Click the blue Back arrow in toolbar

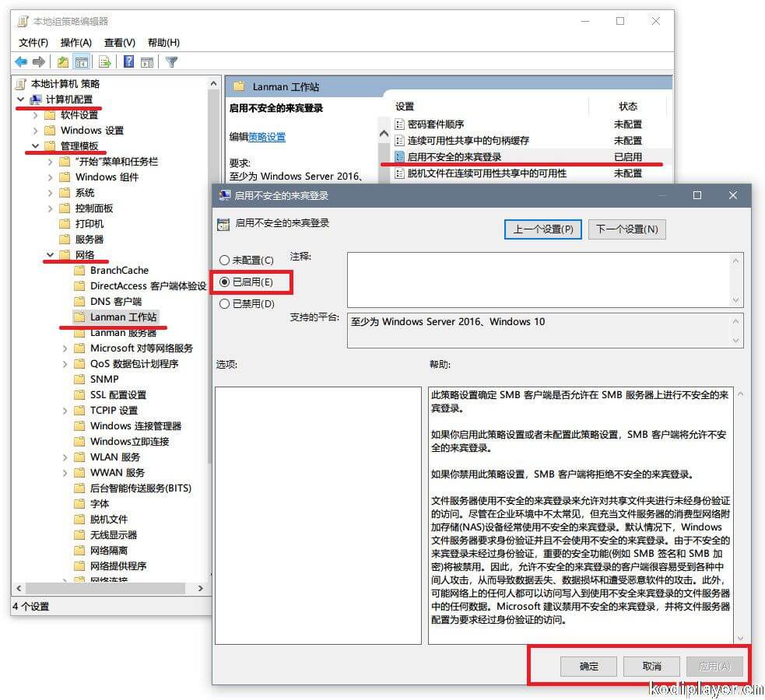coord(21,62)
